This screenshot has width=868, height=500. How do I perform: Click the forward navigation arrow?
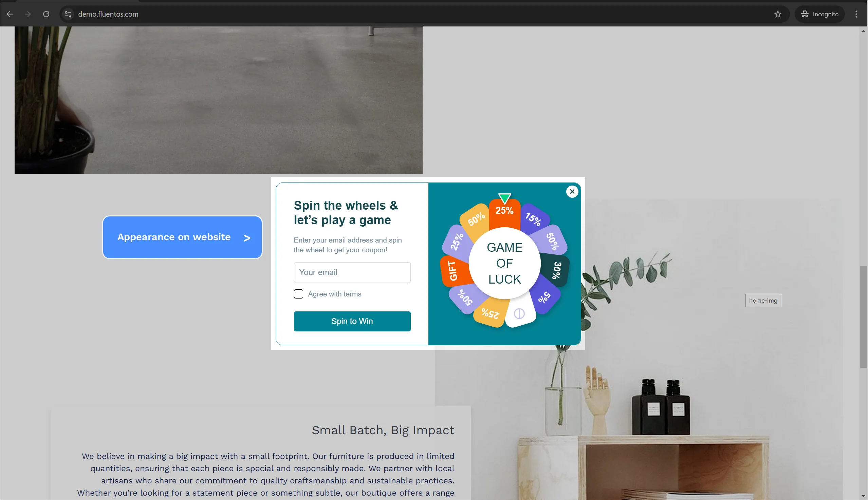28,14
